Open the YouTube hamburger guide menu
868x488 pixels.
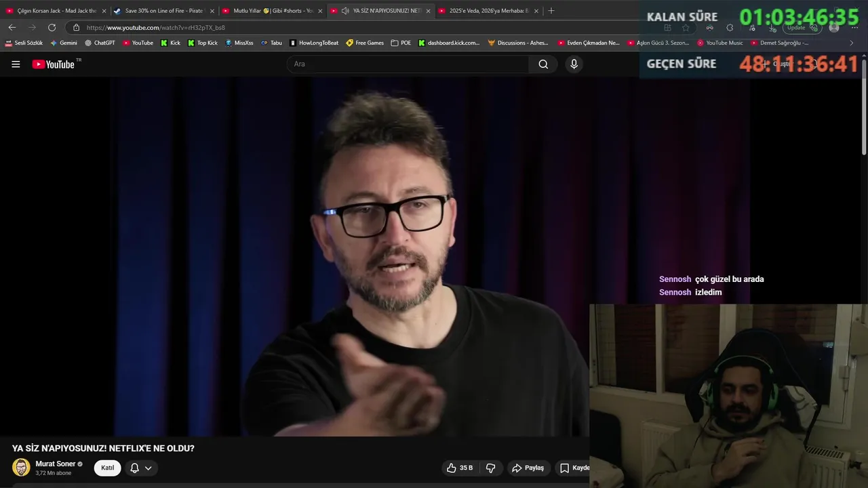16,64
